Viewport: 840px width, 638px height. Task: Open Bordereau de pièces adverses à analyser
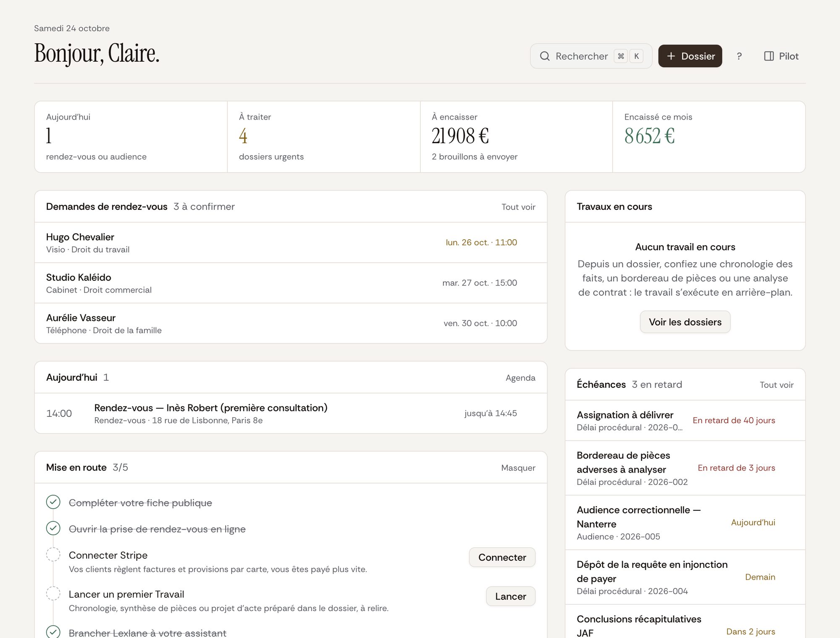pyautogui.click(x=685, y=468)
